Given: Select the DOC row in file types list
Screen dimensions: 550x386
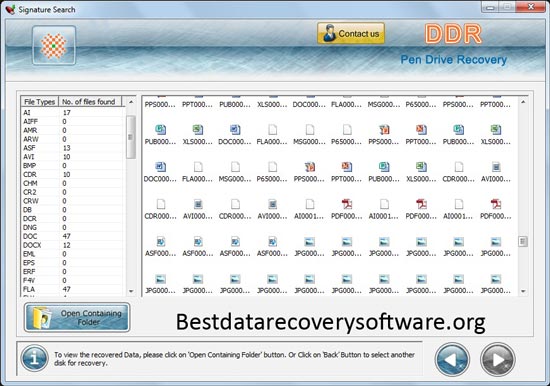Looking at the screenshot, I should point(72,236).
